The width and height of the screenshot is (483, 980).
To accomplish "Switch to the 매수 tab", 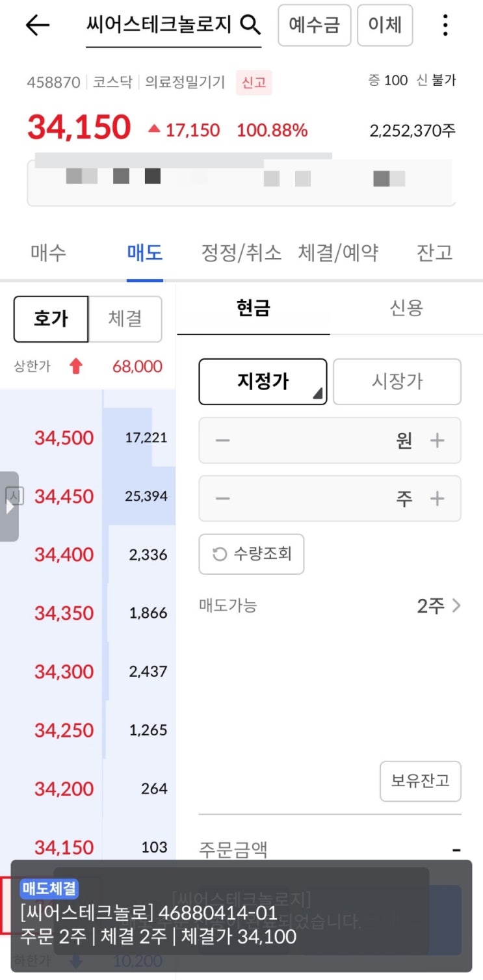I will point(49,252).
